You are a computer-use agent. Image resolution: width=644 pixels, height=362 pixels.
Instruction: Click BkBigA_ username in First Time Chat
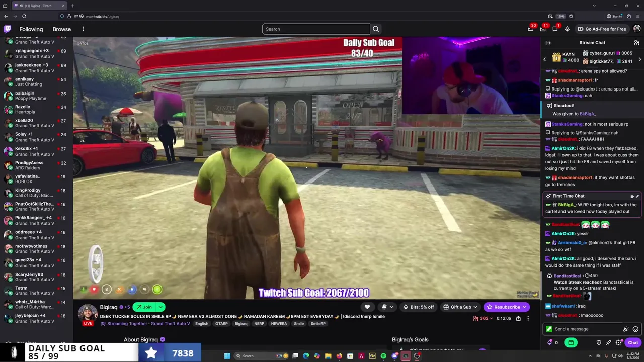click(567, 205)
